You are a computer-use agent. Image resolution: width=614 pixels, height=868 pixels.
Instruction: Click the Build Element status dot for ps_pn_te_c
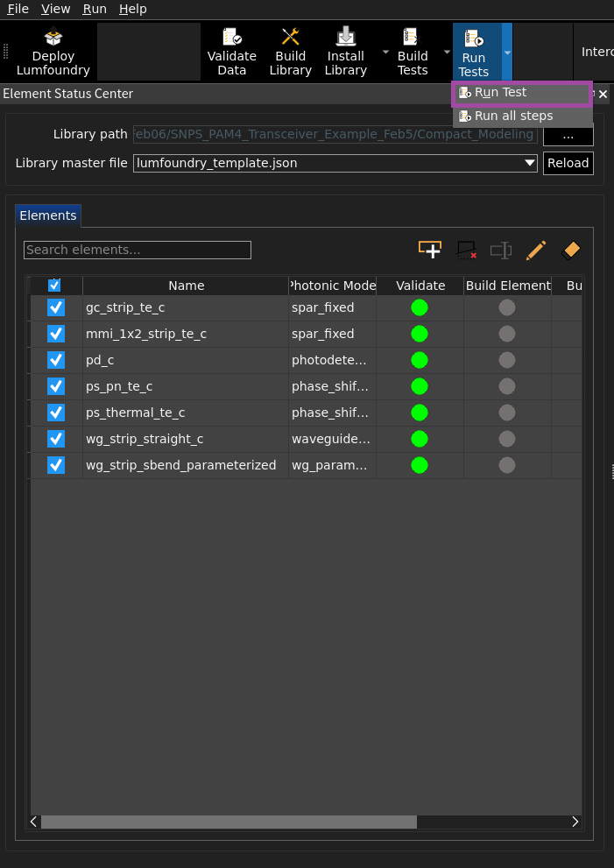(x=507, y=386)
